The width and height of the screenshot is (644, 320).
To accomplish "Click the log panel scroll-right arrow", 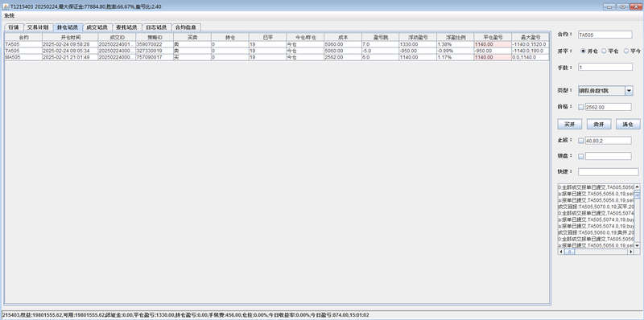I will click(631, 252).
